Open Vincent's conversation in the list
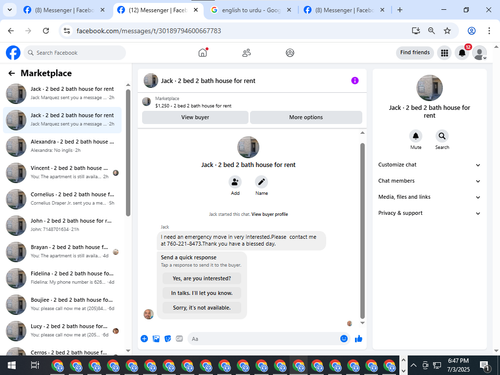This screenshot has width=500, height=375. pos(62,172)
